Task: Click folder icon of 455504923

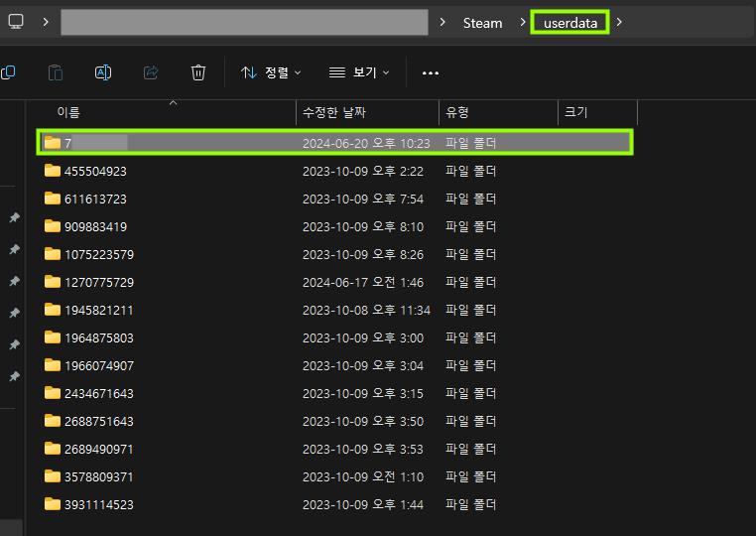Action: [x=53, y=171]
